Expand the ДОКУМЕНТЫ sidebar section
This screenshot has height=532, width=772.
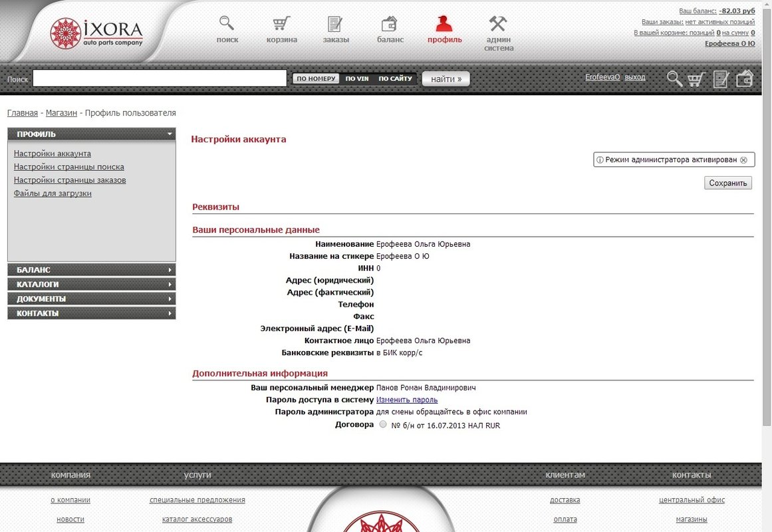click(91, 299)
